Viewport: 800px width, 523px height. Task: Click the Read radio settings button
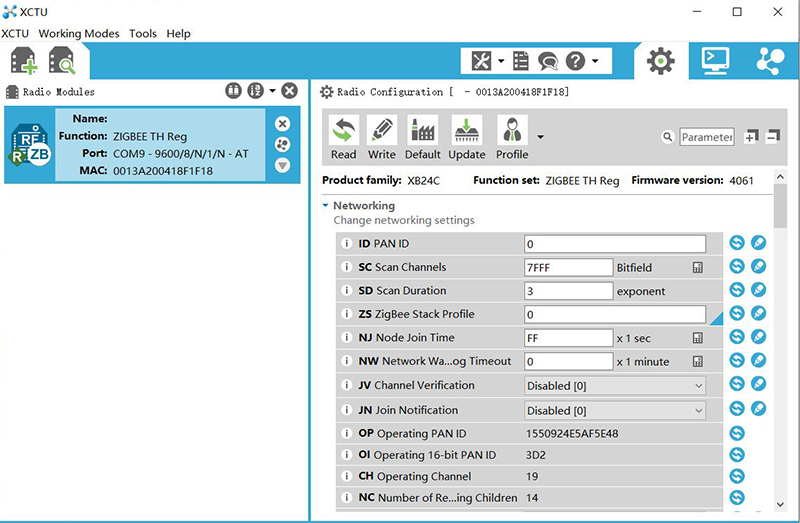click(343, 137)
